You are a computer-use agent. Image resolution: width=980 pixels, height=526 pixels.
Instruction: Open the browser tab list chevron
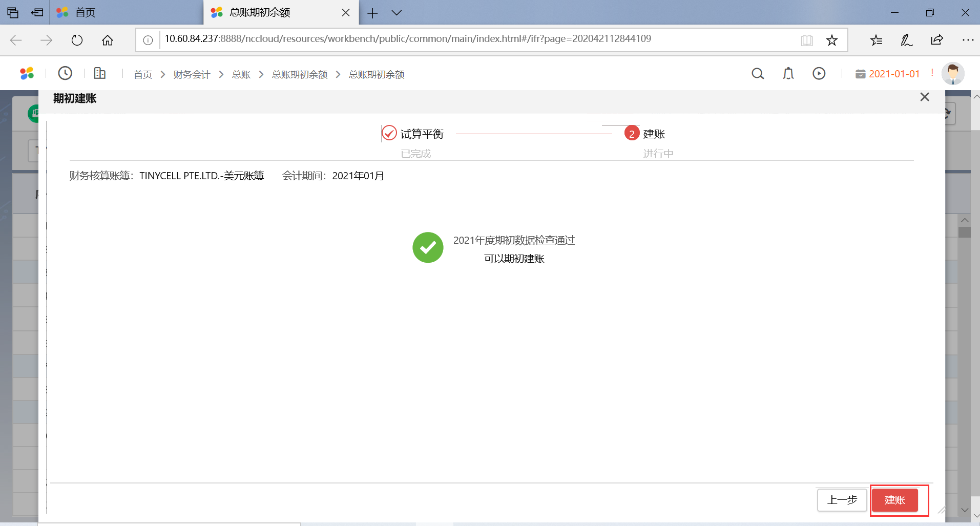tap(397, 13)
